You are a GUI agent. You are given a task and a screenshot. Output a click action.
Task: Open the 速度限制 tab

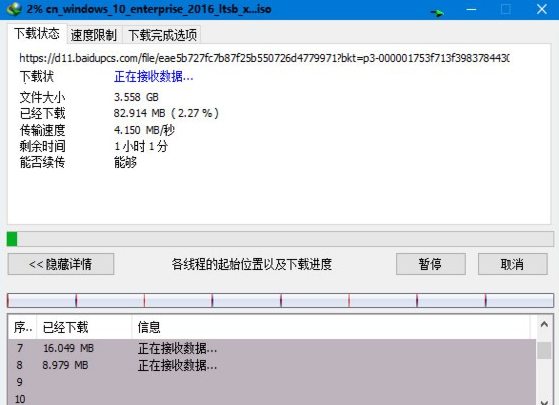tap(94, 35)
